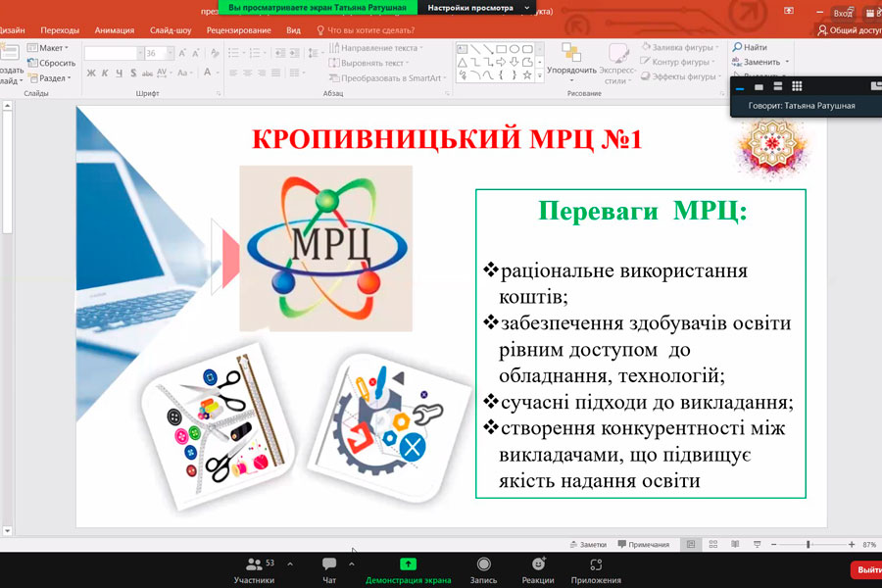Select the text box shape in gallery
882x588 pixels.
462,50
